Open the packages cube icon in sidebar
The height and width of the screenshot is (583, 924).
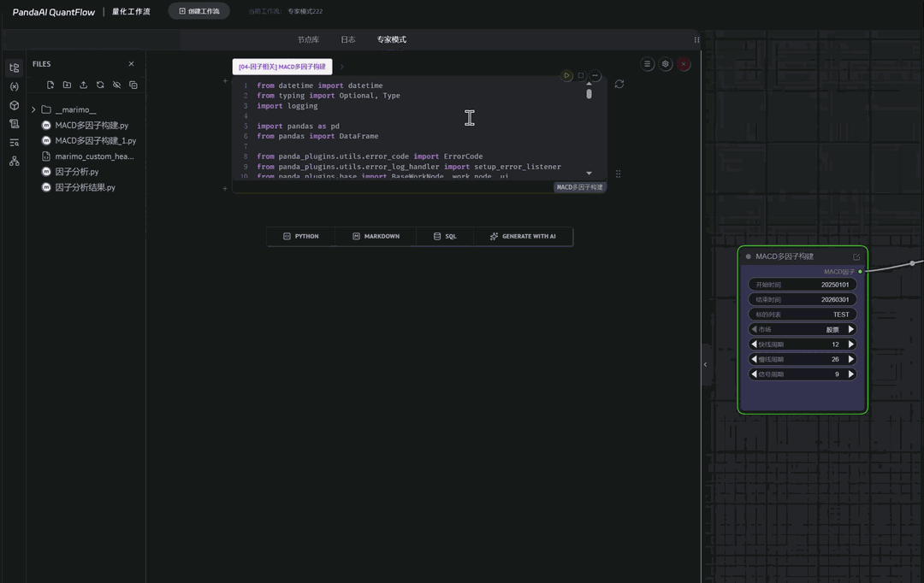(x=15, y=105)
